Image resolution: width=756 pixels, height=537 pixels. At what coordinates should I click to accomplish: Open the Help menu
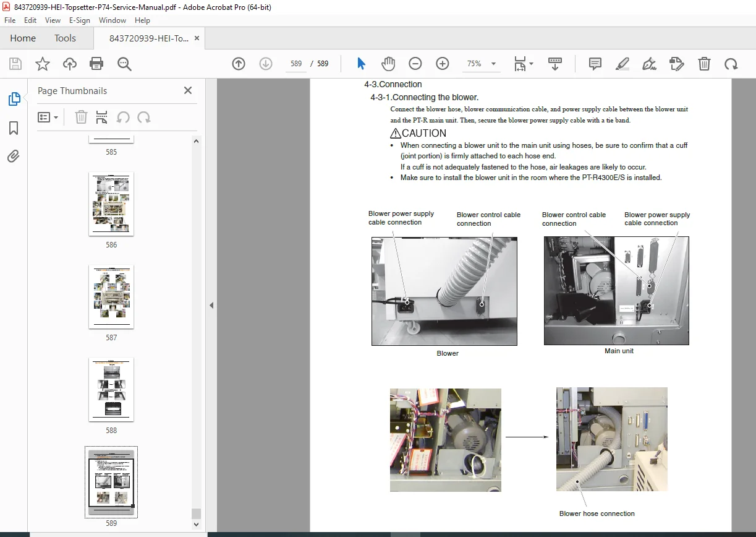point(142,20)
